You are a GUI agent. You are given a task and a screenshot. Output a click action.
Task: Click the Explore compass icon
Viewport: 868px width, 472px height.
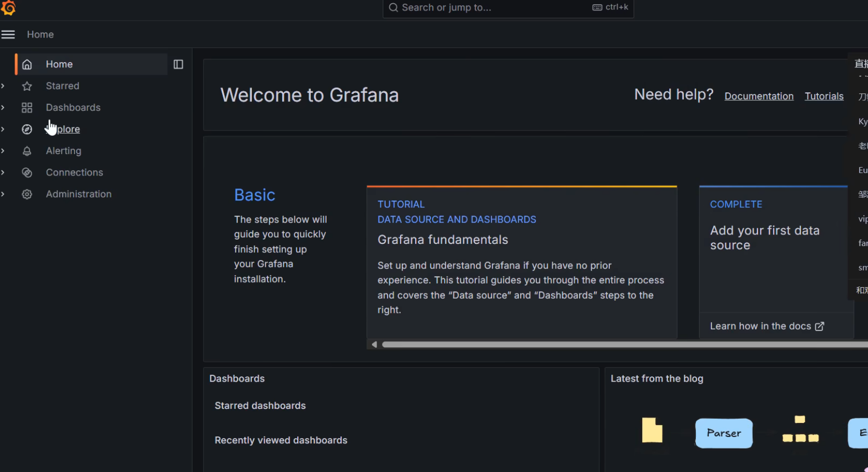(27, 129)
